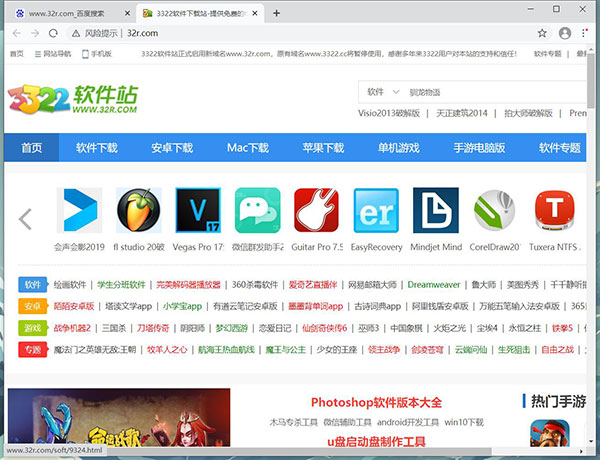Open the 有道云笔记安卓版 link
Screen dimensions: 600x460
245,306
